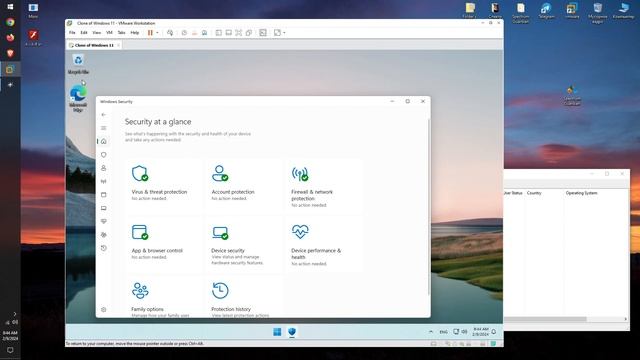Open VMware VM menu
Image resolution: width=640 pixels, height=360 pixels.
coord(109,33)
